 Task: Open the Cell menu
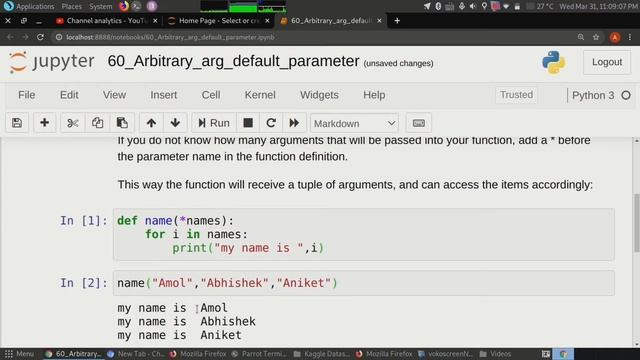(x=211, y=95)
